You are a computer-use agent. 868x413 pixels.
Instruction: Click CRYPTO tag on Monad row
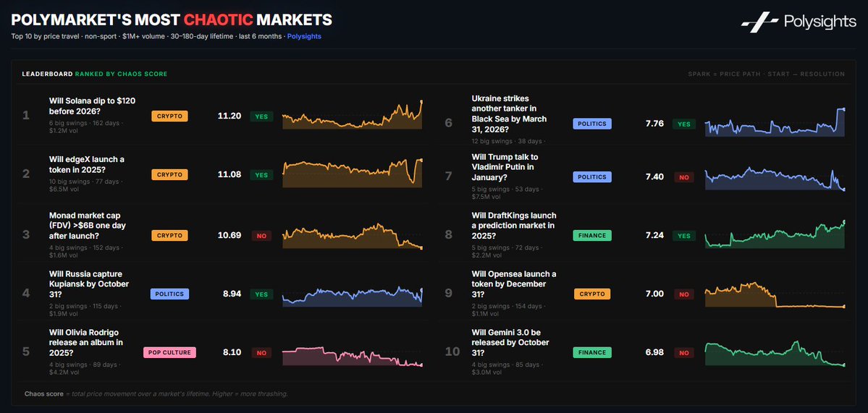click(x=169, y=236)
